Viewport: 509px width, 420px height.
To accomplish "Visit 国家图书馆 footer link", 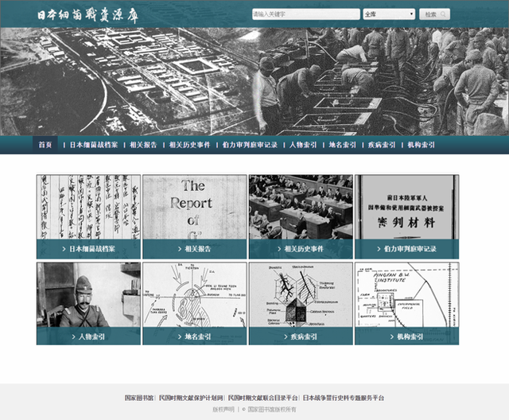I will click(139, 398).
